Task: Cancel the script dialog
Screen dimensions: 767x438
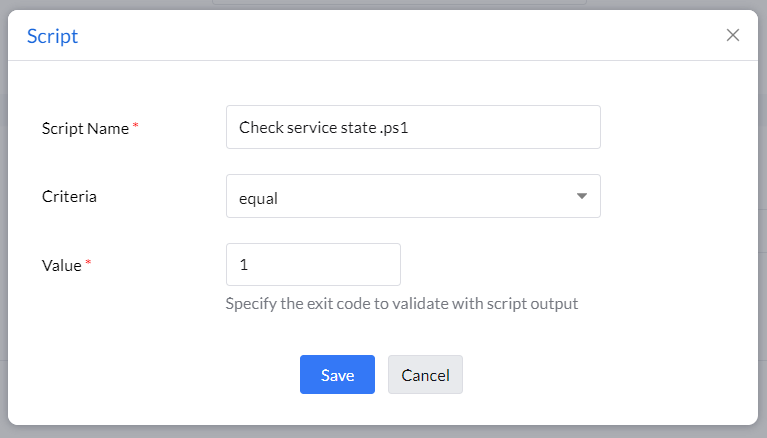Action: point(425,375)
